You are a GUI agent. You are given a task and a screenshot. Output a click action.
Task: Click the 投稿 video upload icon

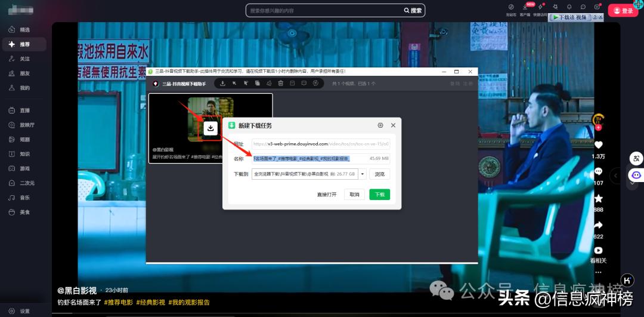[x=597, y=7]
